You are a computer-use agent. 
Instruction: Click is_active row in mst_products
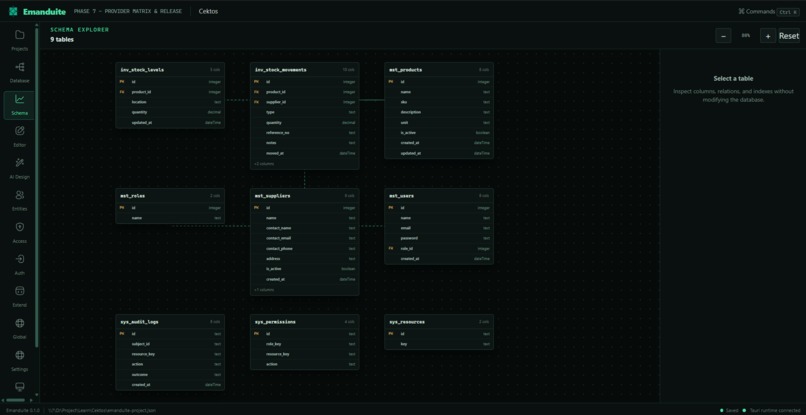tap(439, 133)
